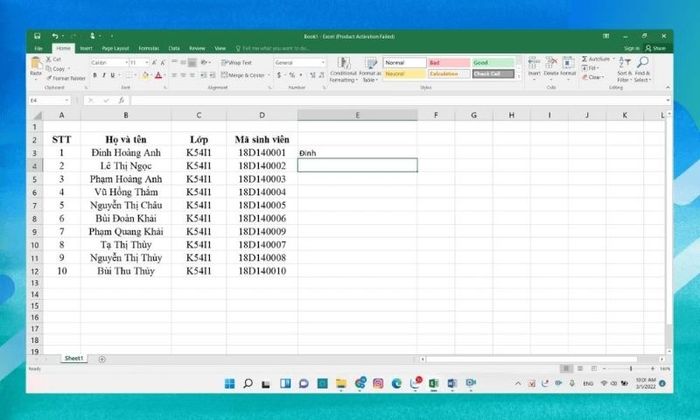Switch to the Data tab
Image resolution: width=700 pixels, height=420 pixels.
point(174,48)
